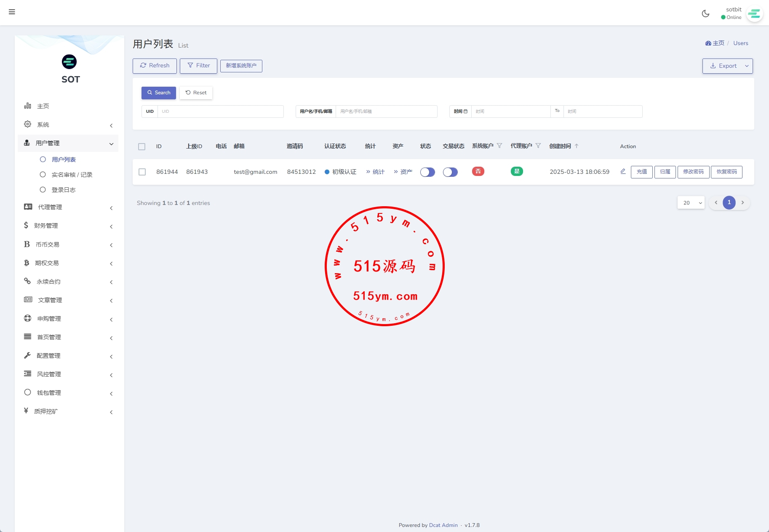Click the hamburger menu icon
The width and height of the screenshot is (769, 532).
tap(12, 12)
